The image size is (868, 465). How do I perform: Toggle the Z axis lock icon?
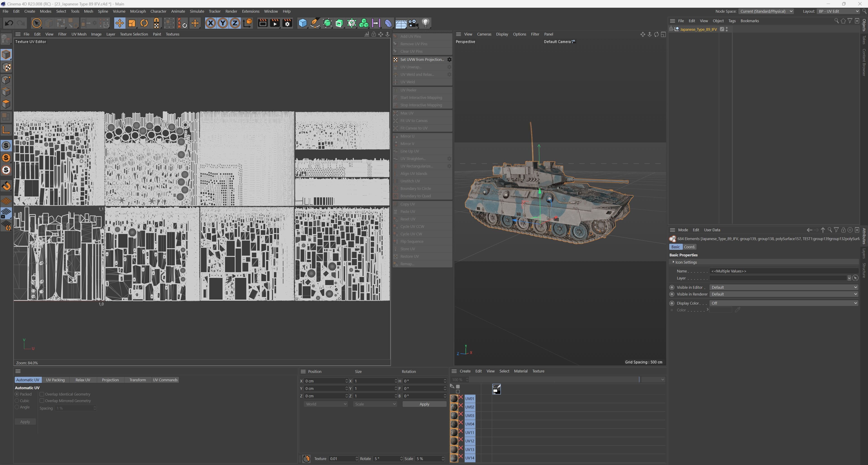tap(235, 23)
